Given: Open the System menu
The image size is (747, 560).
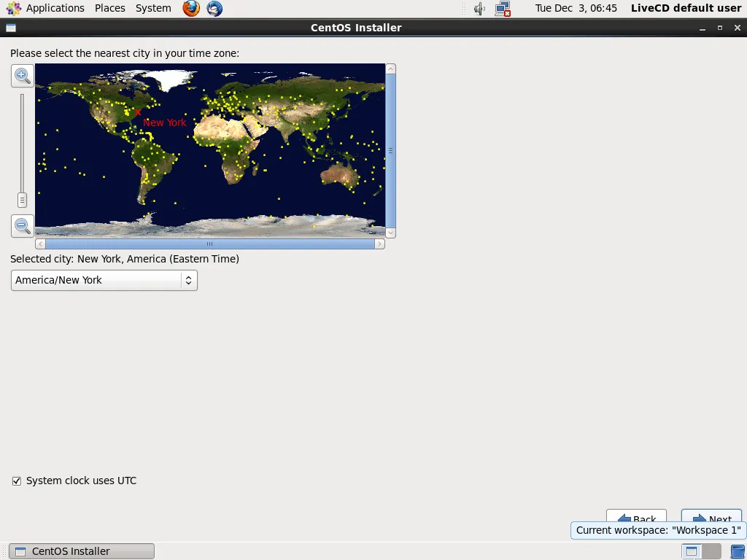Looking at the screenshot, I should click(153, 8).
